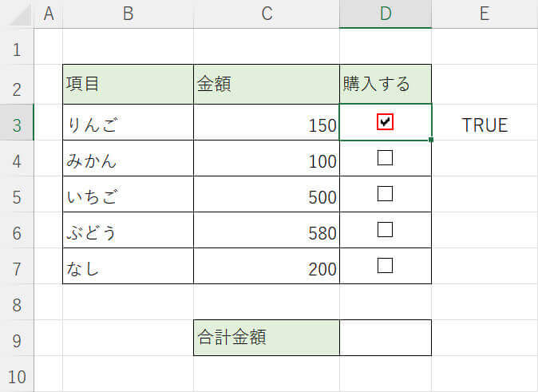
Task: Click the empty total cell next to 合計金額
Action: point(386,338)
